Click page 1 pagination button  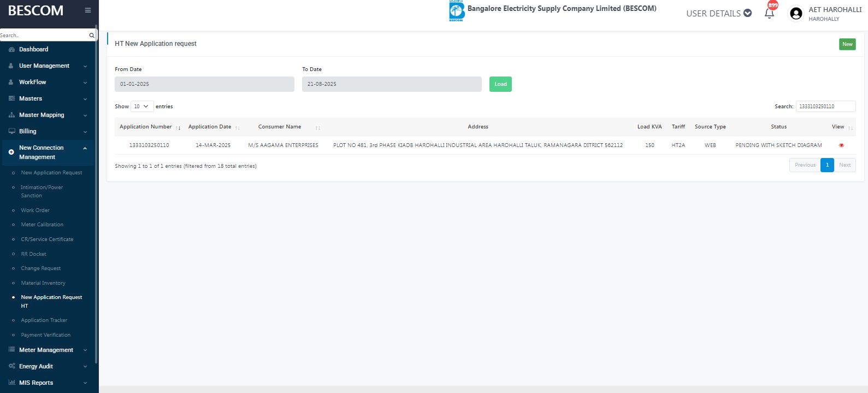[x=827, y=165]
